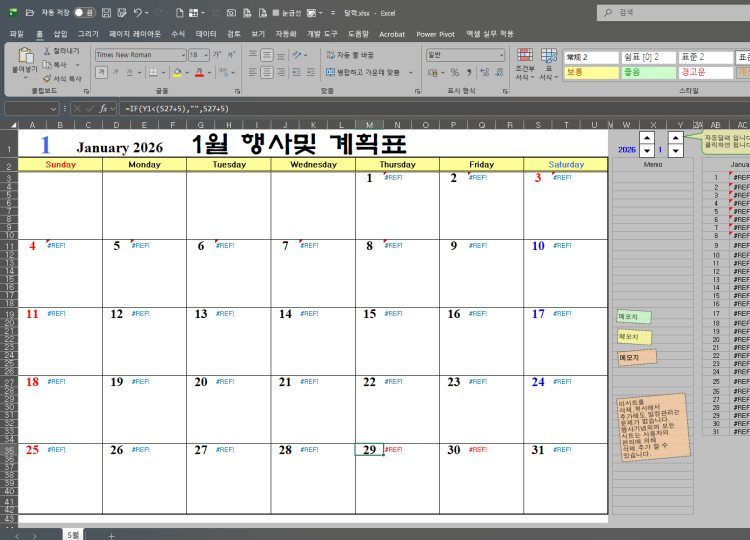Toggle the AutoSave (자동 저장) switch

[x=84, y=13]
